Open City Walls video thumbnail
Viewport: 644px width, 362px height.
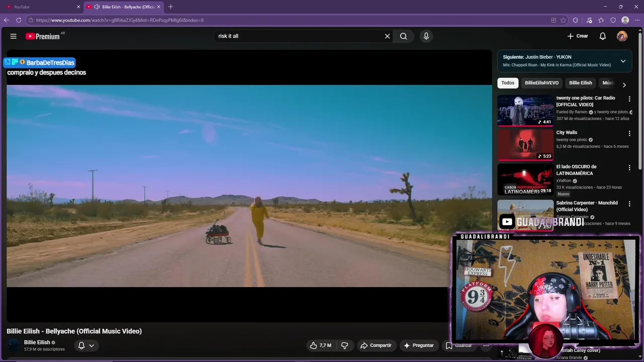point(525,145)
